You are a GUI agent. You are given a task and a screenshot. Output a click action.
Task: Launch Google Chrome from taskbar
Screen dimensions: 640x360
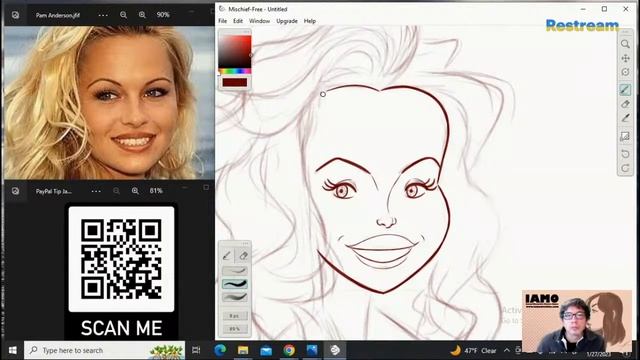(289, 350)
